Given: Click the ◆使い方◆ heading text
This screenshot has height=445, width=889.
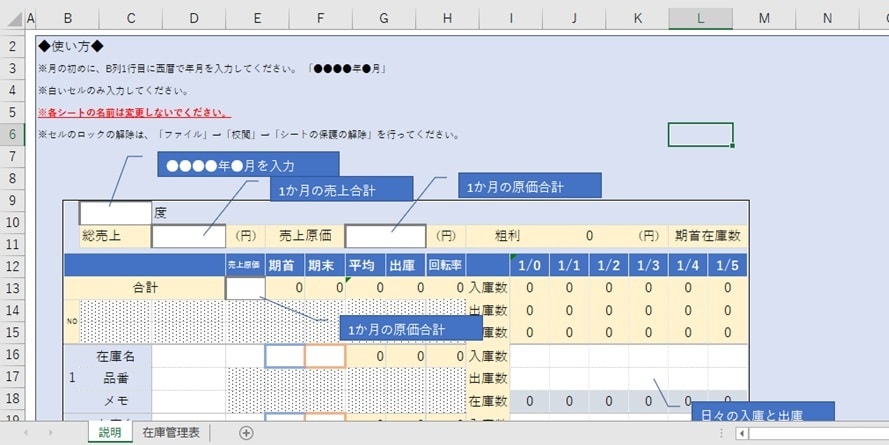Looking at the screenshot, I should click(71, 46).
